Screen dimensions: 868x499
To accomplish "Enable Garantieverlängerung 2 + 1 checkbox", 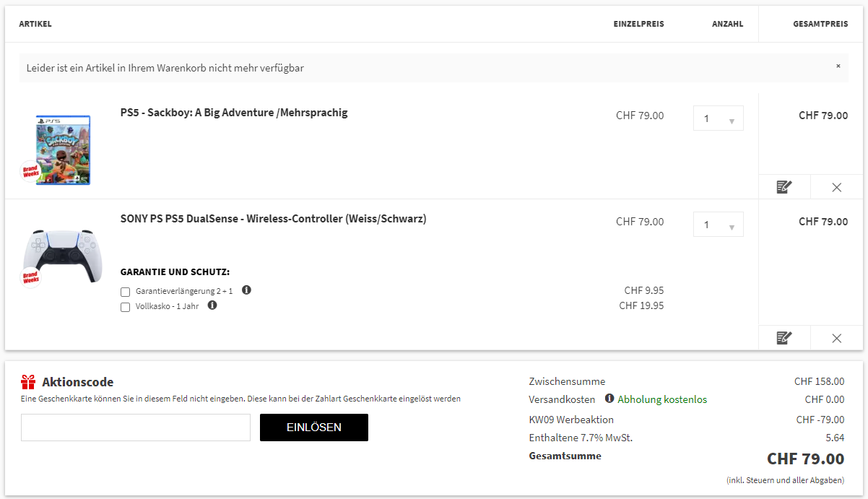I will [x=126, y=292].
